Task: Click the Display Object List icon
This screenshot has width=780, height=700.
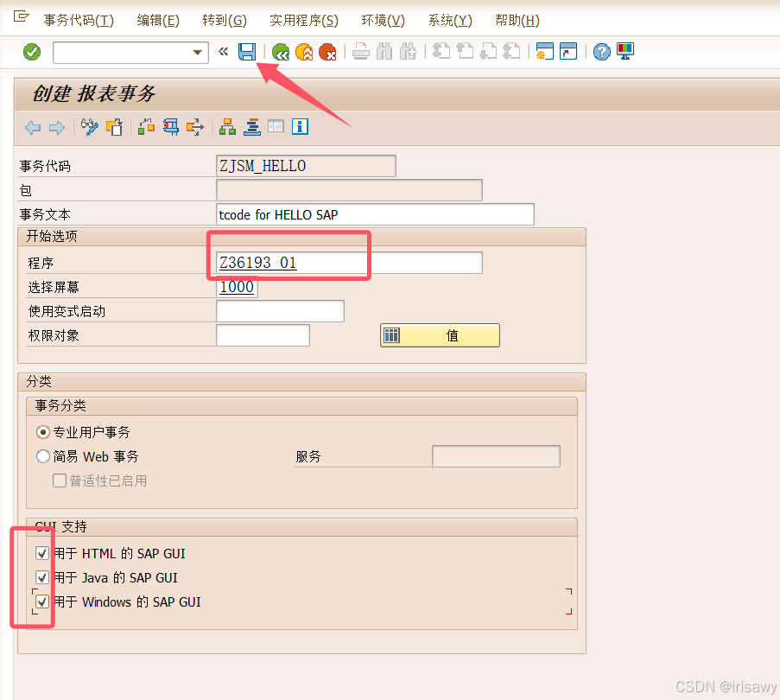Action: pyautogui.click(x=195, y=127)
